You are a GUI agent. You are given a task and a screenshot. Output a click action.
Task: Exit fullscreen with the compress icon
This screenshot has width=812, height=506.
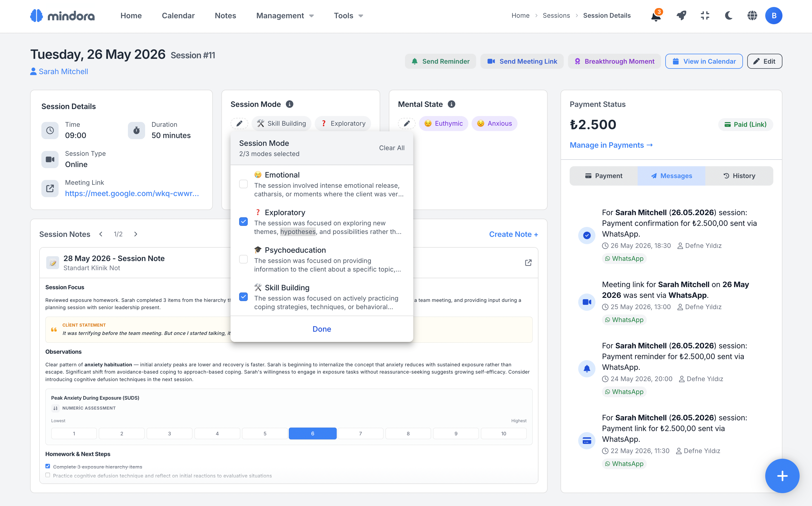(705, 16)
